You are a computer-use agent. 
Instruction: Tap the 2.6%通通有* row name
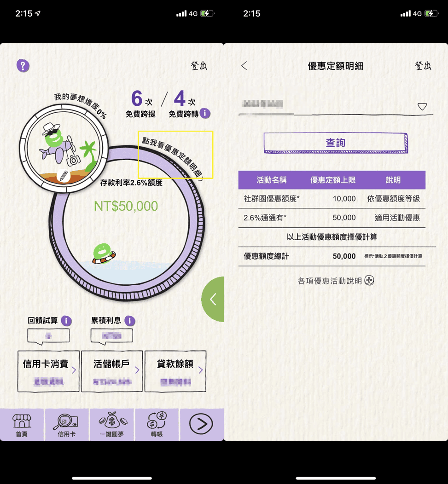(x=265, y=218)
